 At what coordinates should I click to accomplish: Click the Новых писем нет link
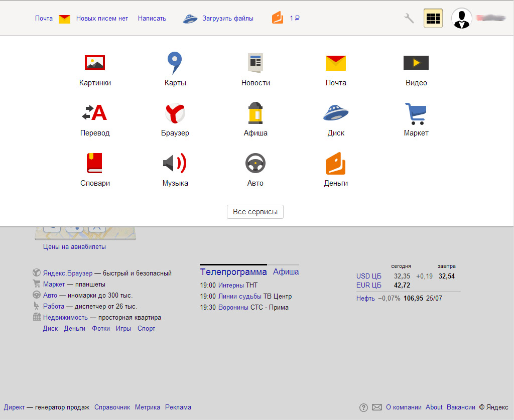102,19
